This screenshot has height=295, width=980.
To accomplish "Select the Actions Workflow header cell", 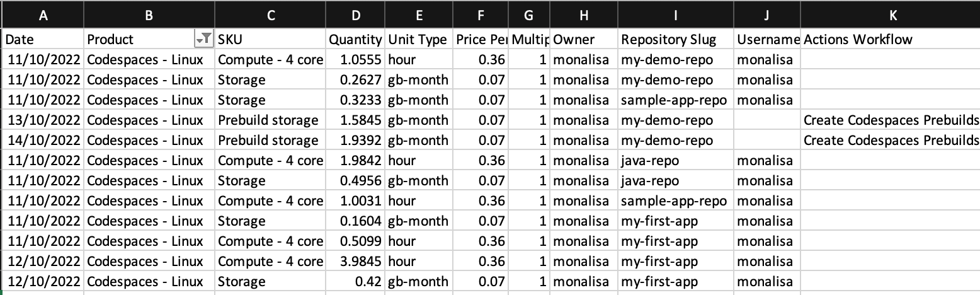I will point(890,40).
